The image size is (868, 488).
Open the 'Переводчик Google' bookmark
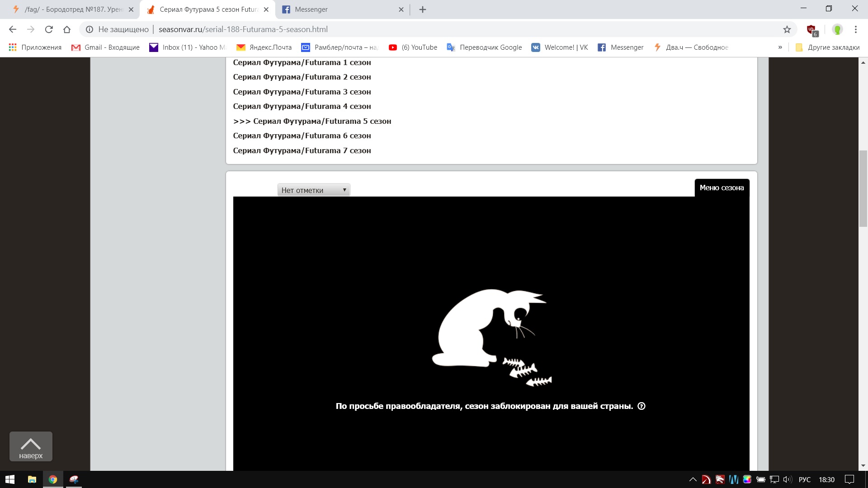coord(484,47)
